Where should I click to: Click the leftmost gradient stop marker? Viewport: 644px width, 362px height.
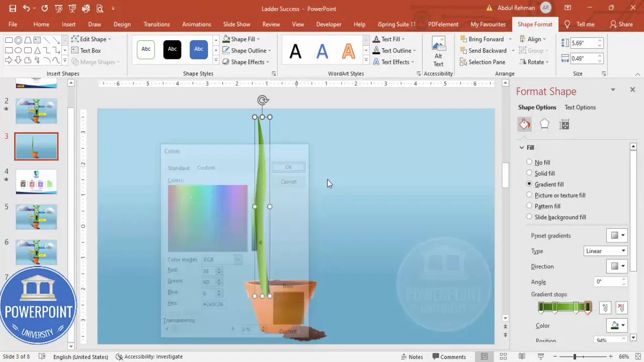(541, 308)
